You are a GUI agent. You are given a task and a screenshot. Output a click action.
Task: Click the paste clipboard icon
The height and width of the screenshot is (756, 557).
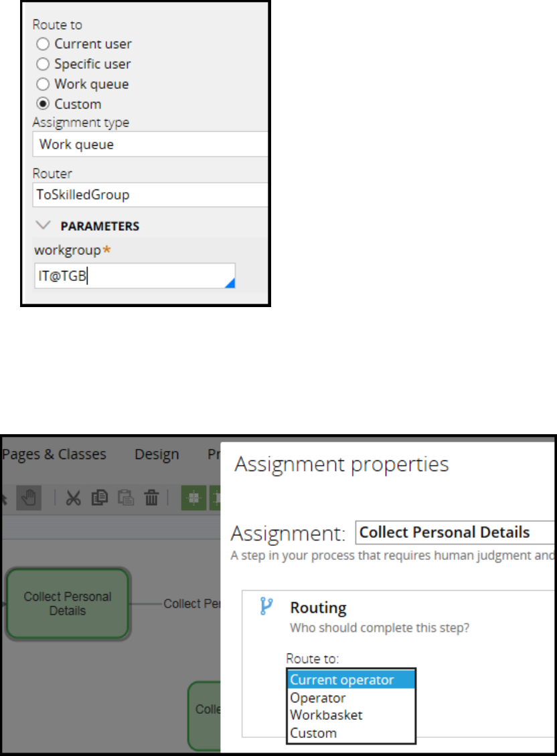125,497
